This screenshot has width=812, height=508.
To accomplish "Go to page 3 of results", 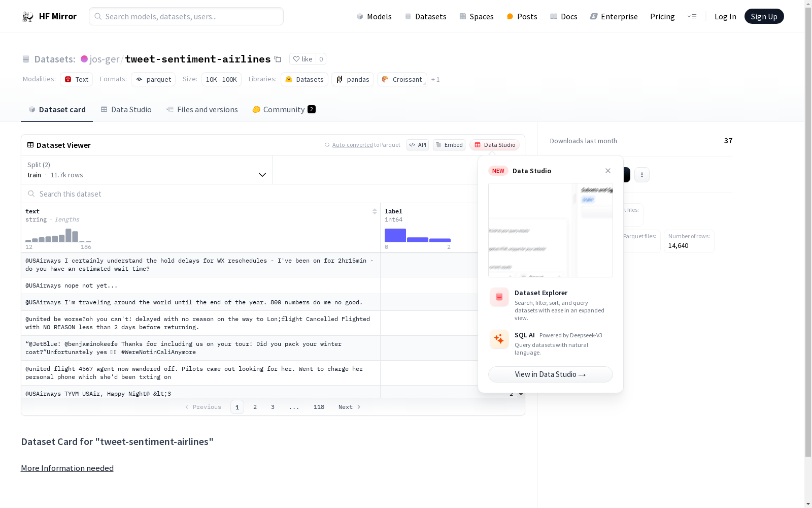I will pyautogui.click(x=273, y=407).
